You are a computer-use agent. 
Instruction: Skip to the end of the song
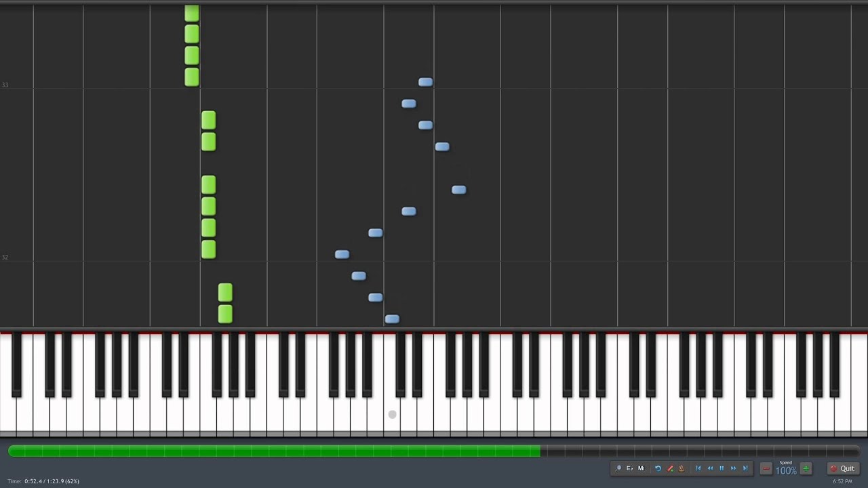[745, 468]
